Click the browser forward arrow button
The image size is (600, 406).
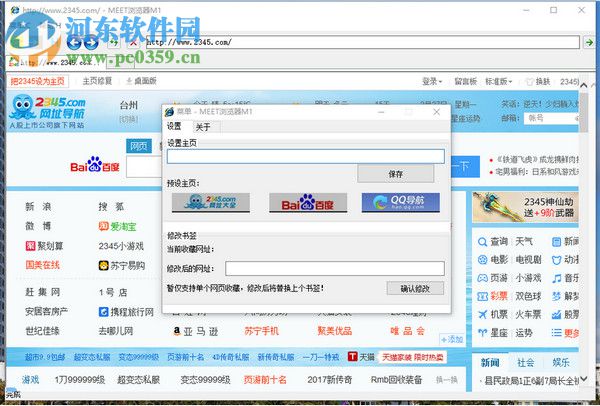(x=91, y=42)
